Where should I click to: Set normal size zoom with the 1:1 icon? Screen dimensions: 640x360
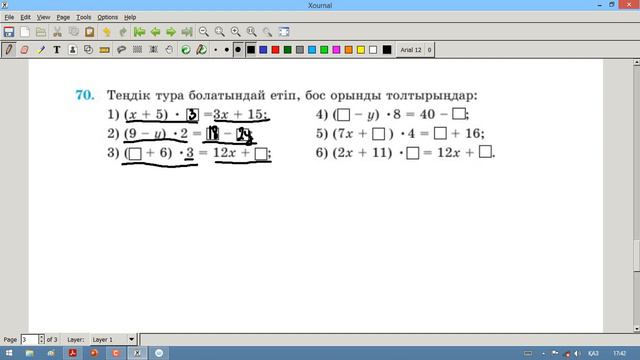point(251,32)
